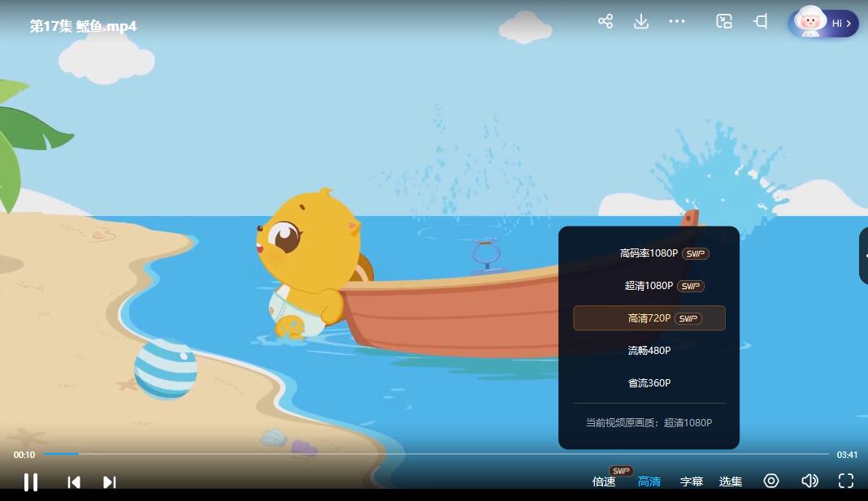Select 高清720P quality option

pyautogui.click(x=649, y=318)
